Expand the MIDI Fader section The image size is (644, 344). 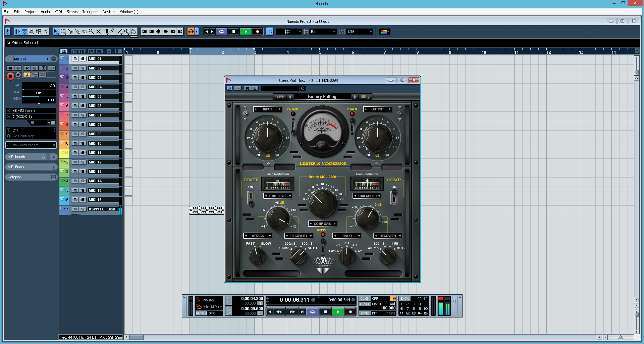pyautogui.click(x=28, y=167)
